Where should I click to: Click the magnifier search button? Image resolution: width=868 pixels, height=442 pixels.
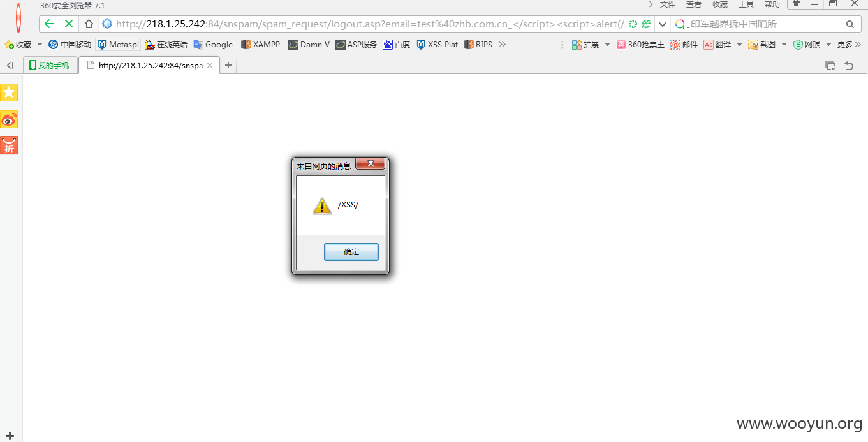850,24
